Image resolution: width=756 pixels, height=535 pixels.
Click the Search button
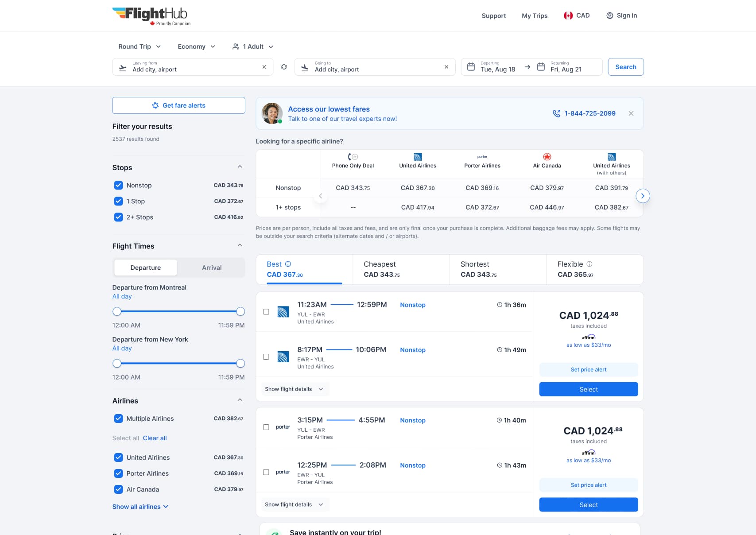626,67
